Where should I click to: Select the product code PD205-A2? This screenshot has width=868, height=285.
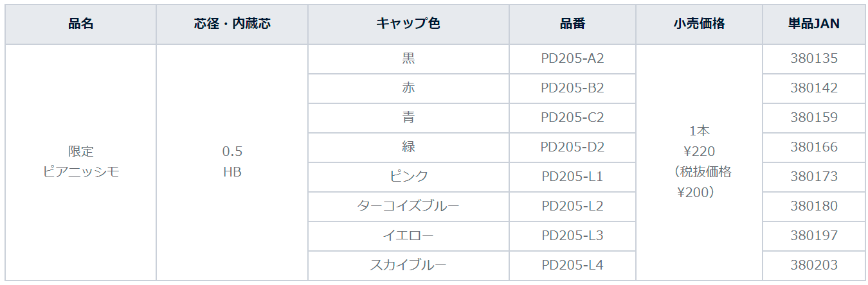[x=573, y=59]
